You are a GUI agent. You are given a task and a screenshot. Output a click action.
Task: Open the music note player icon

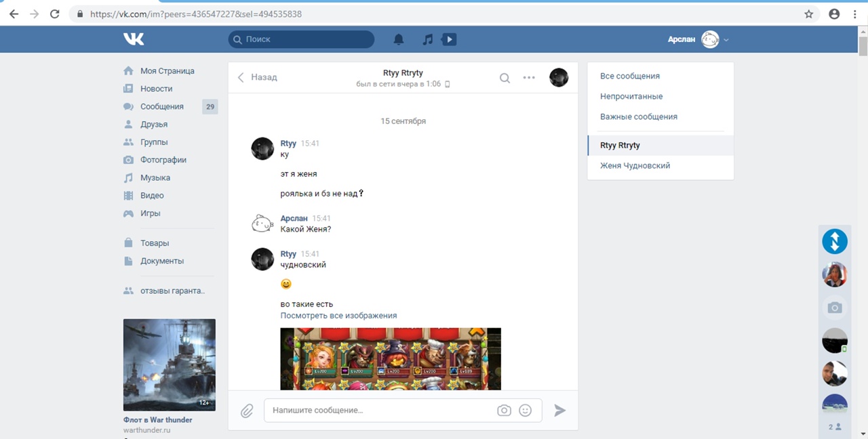427,39
